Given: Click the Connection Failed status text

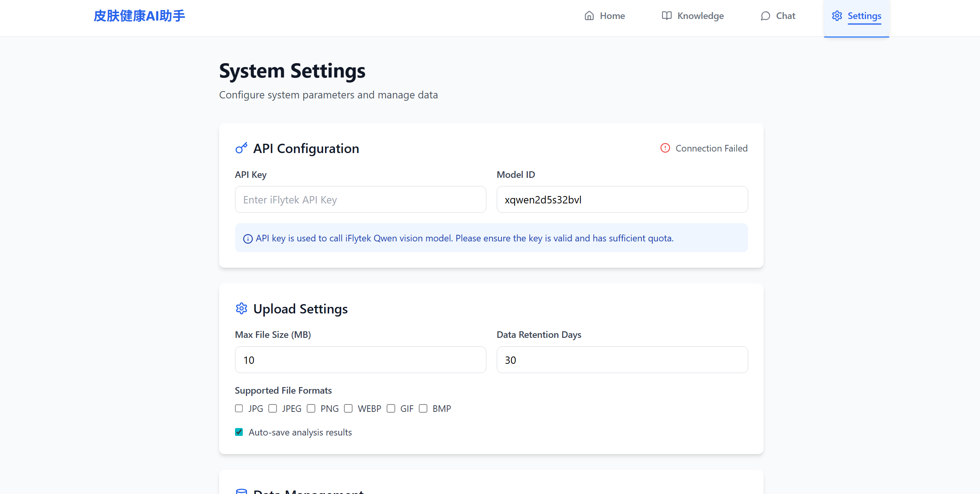Looking at the screenshot, I should pos(711,148).
